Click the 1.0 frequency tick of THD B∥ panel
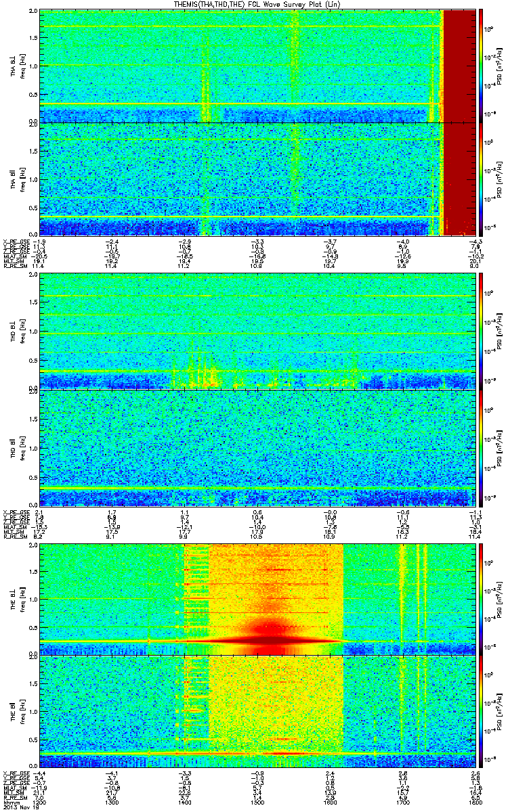The image size is (508, 812). click(33, 447)
